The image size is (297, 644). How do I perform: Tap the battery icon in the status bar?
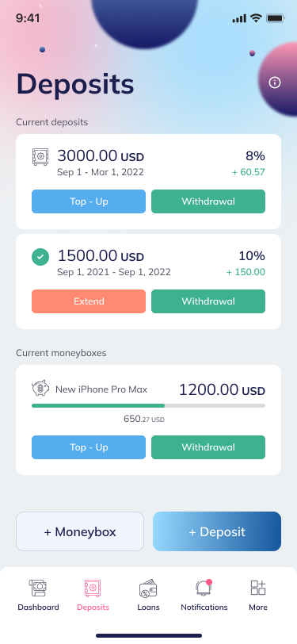276,18
